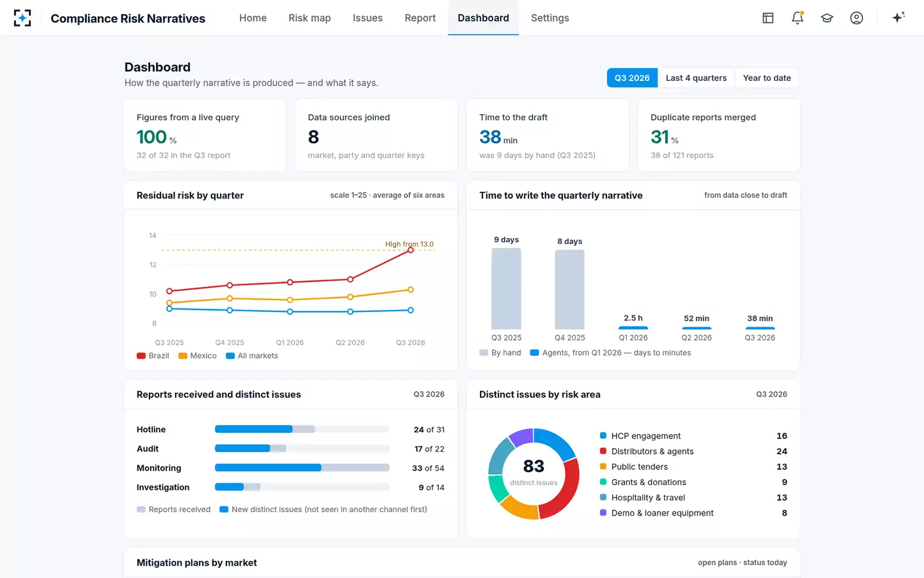Open the Issues tab
Screen dimensions: 924x578
[368, 18]
